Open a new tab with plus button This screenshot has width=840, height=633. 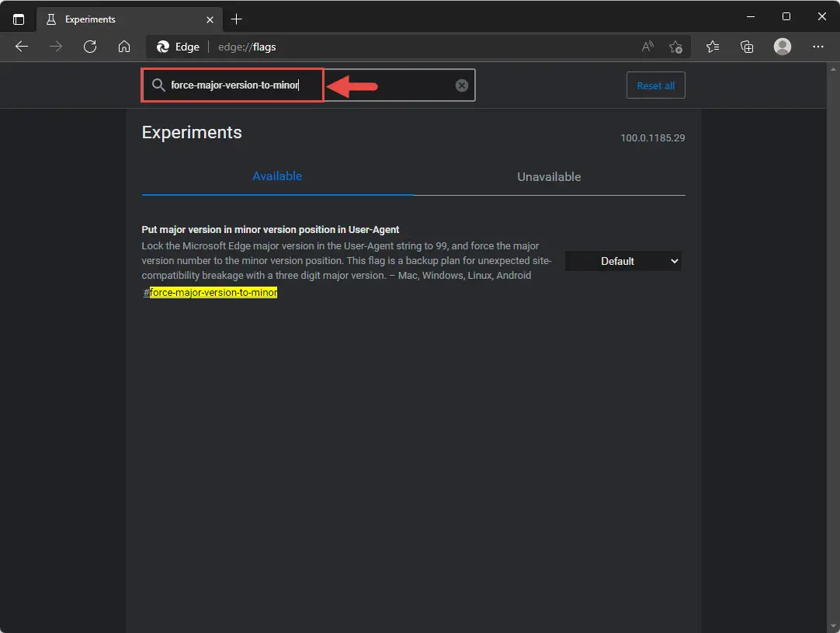[x=236, y=19]
